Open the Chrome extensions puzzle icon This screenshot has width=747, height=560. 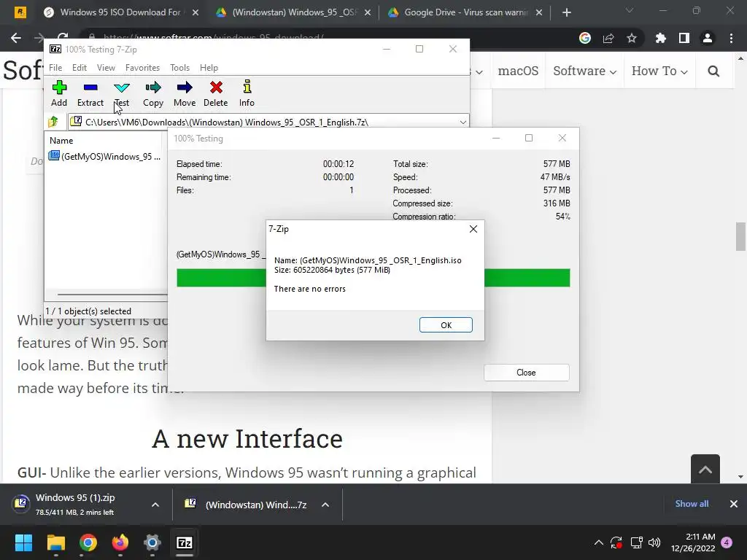click(660, 38)
